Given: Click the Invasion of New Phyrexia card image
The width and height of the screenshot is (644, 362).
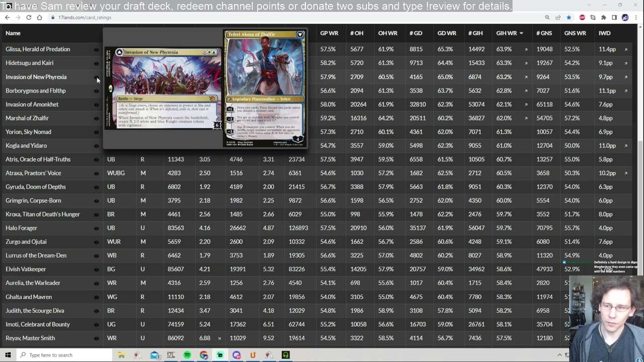Looking at the screenshot, I should (x=163, y=88).
